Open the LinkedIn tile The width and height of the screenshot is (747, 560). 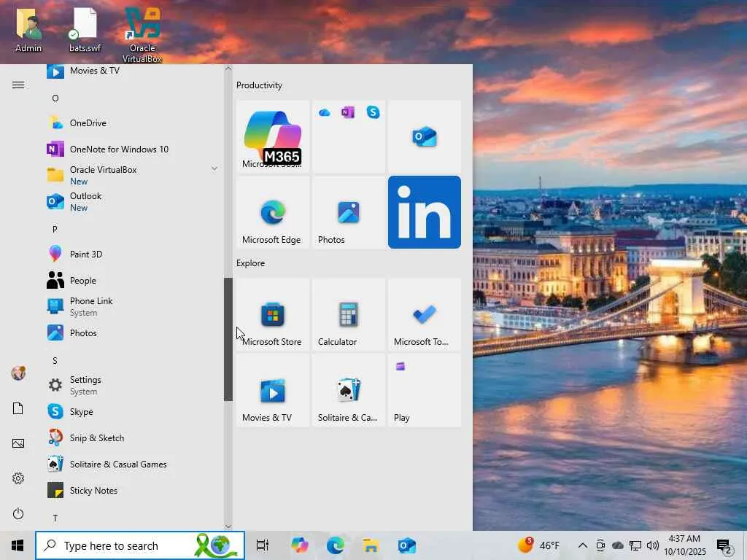pos(424,212)
